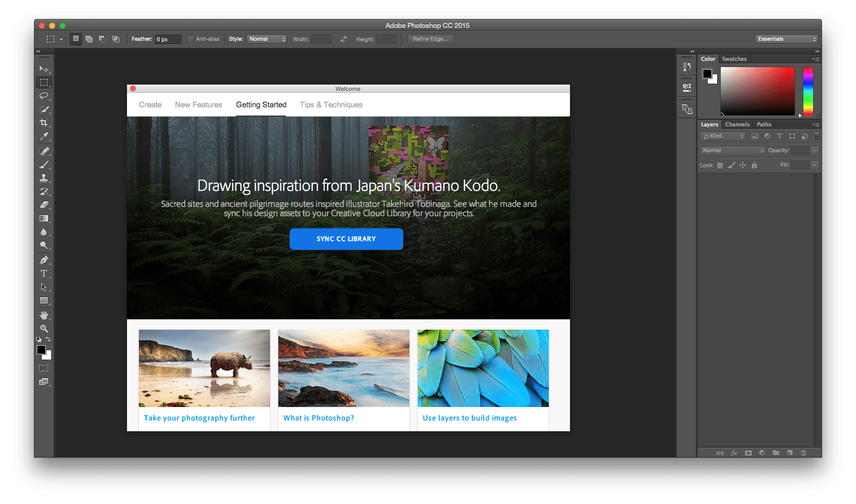
Task: Open Use layers to build images link
Action: click(x=470, y=418)
